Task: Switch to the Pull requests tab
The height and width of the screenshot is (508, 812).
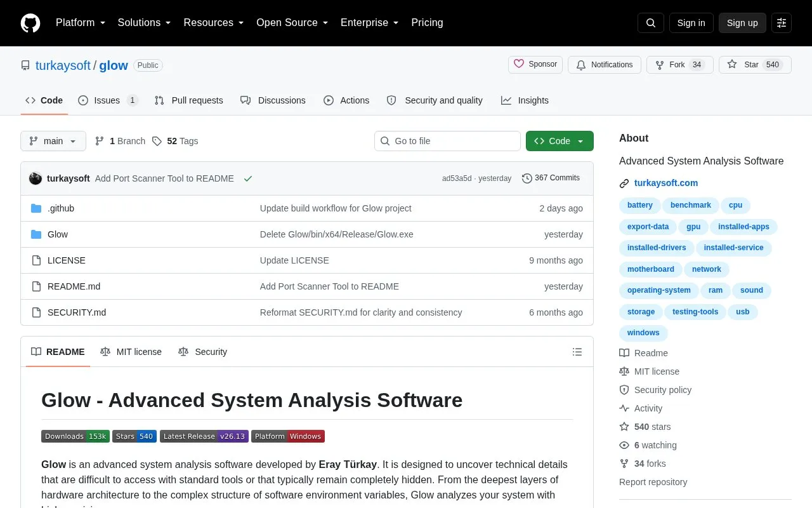Action: tap(188, 100)
